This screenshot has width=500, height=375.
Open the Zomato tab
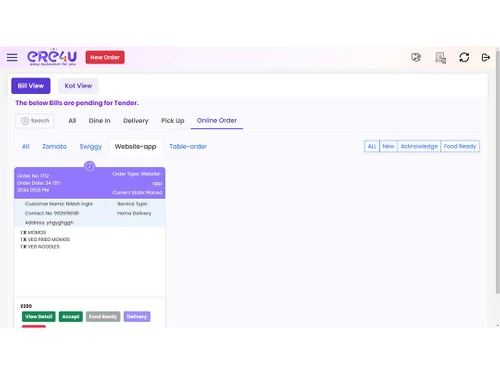[54, 146]
